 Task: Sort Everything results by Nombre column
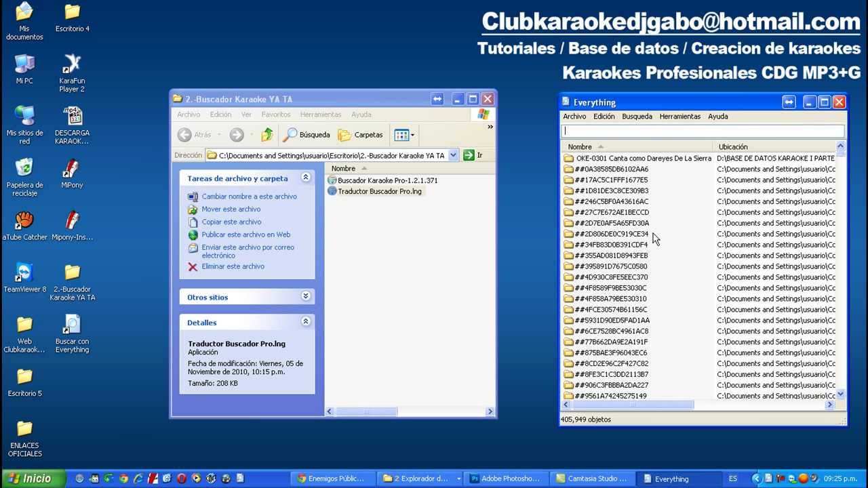coord(637,146)
